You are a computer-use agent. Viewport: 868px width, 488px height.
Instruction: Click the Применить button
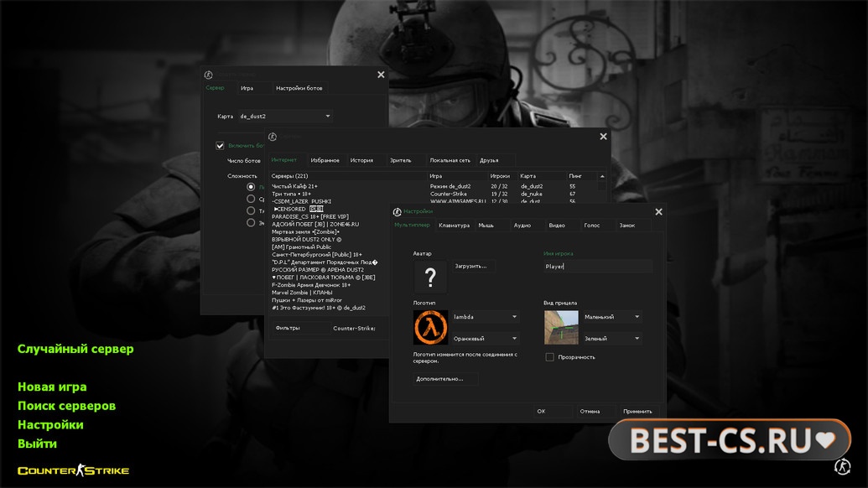coord(638,411)
